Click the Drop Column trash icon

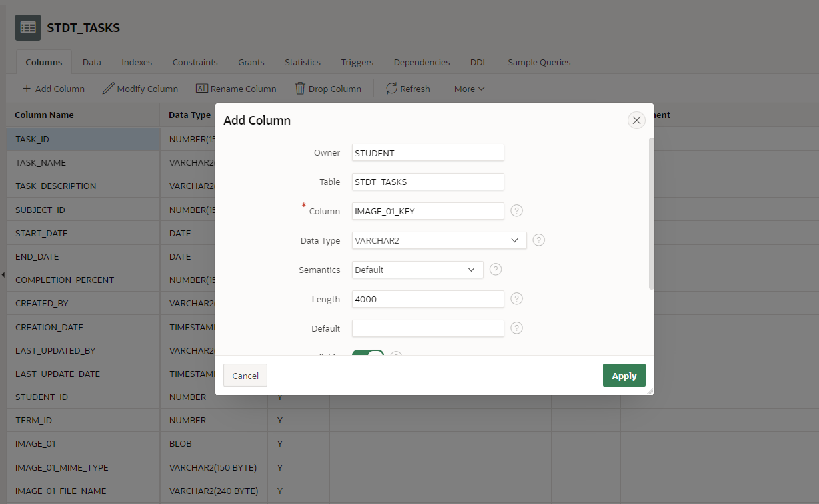click(x=300, y=89)
